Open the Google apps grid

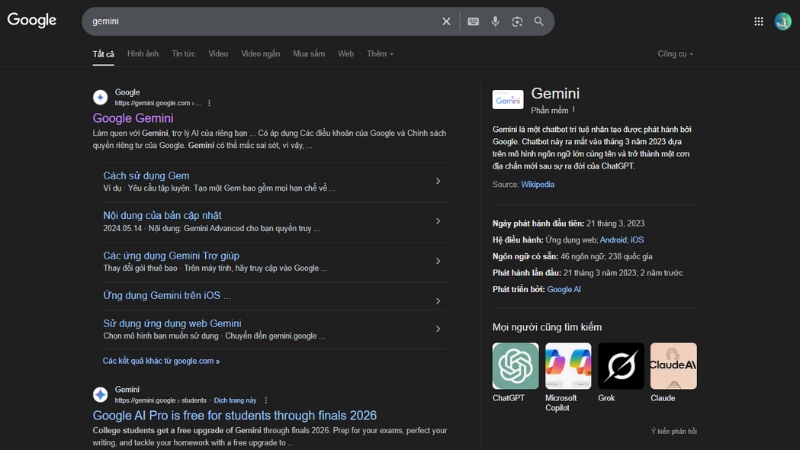[x=759, y=21]
